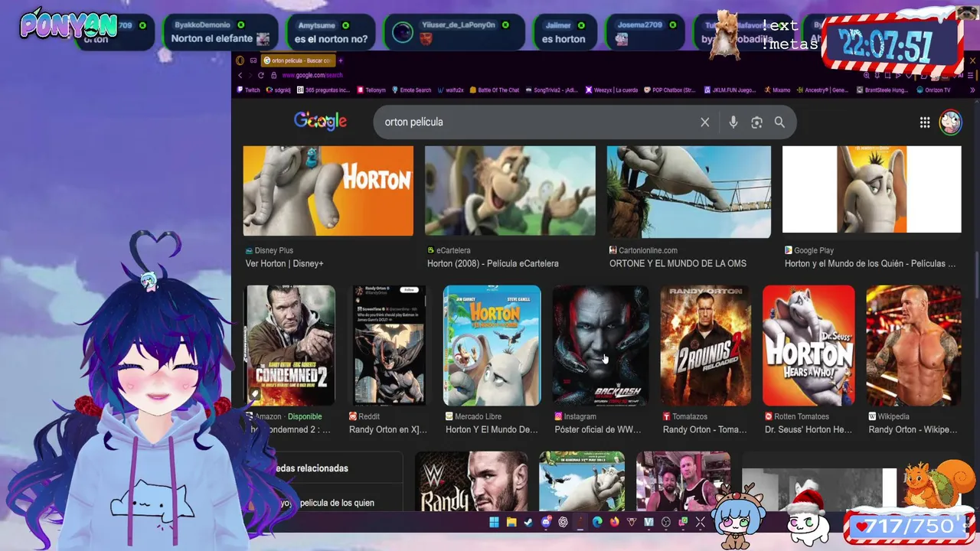Open Firefox from the taskbar
Image resolution: width=980 pixels, height=551 pixels.
click(614, 523)
